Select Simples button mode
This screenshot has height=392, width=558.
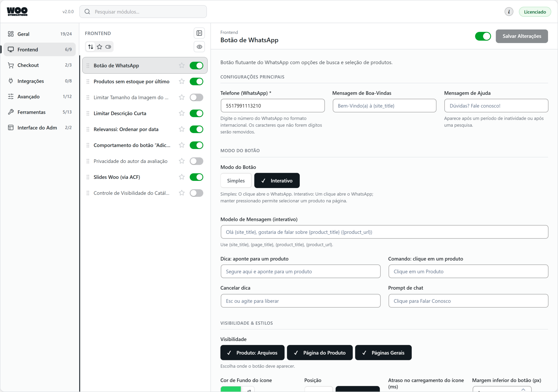[236, 181]
